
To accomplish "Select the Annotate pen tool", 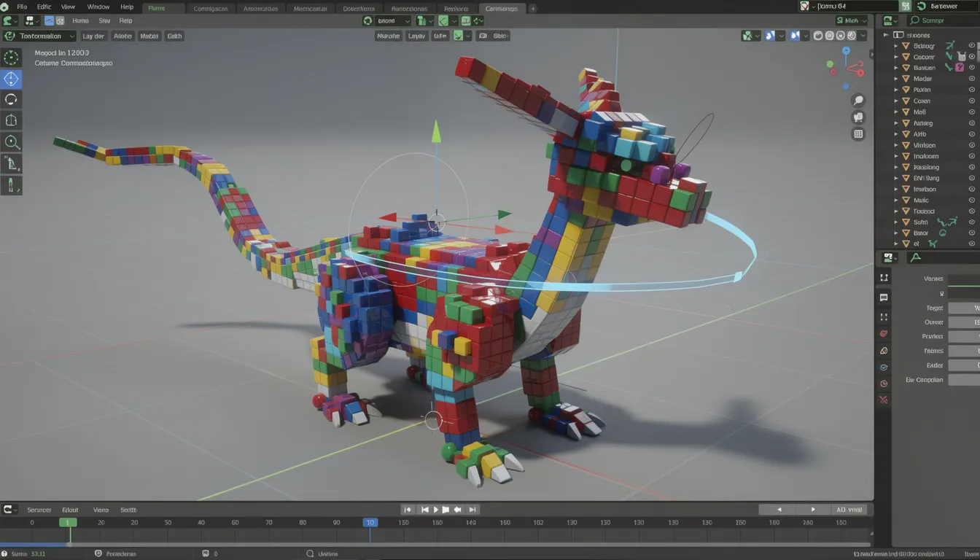I will [10, 185].
